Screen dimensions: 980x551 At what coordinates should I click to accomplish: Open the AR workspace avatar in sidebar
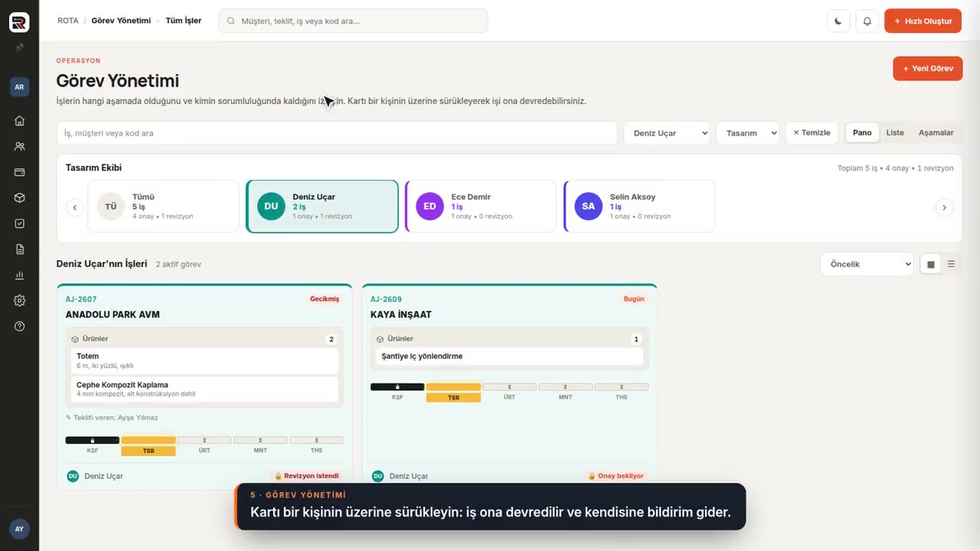click(19, 86)
